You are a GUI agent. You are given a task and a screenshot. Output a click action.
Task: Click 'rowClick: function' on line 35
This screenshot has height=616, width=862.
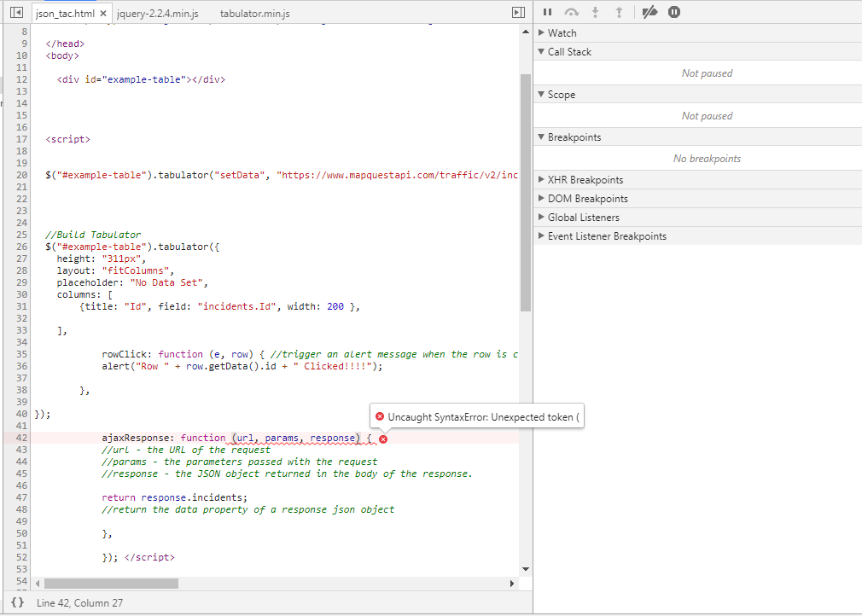[x=152, y=354]
